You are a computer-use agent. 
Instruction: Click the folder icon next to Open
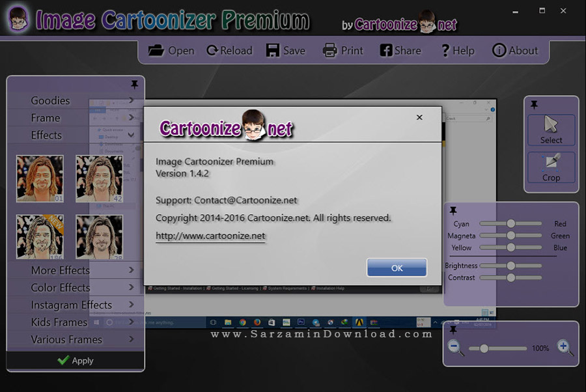[156, 50]
